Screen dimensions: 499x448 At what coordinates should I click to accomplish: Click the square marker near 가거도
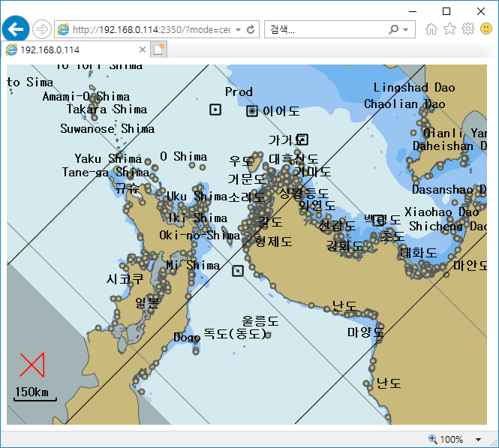(302, 140)
